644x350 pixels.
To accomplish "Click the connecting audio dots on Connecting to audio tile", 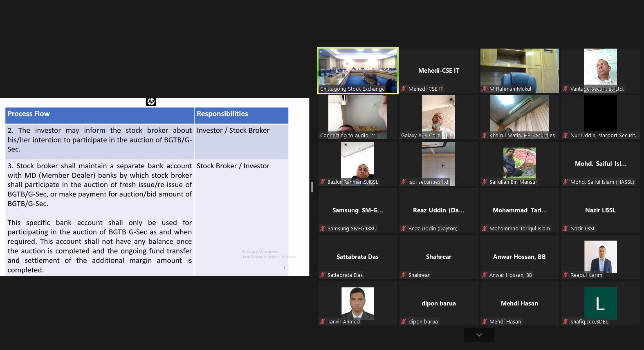I will [x=372, y=135].
